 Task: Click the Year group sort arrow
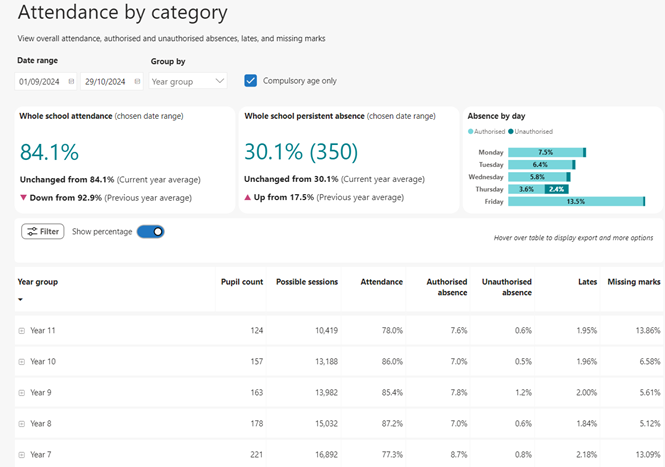(x=21, y=299)
